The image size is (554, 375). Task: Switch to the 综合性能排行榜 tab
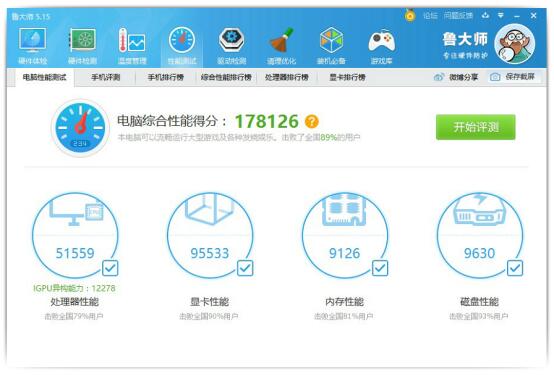226,77
